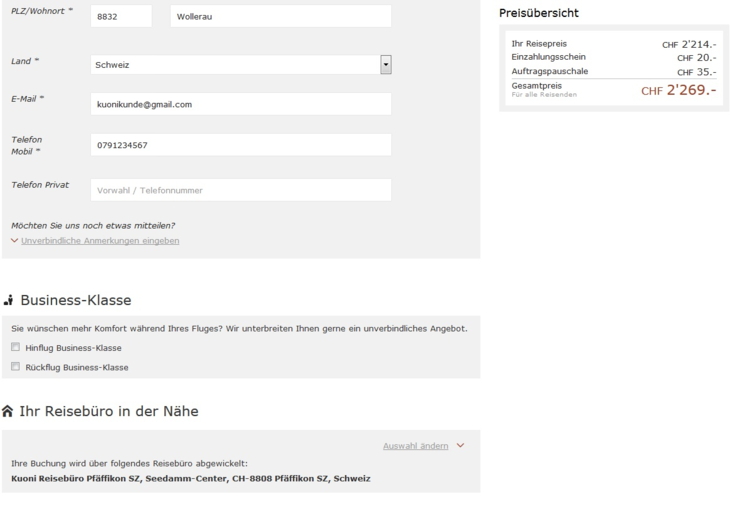Click the chevron icon before Unverbindliche Anmerkungen
730x509 pixels.
[14, 241]
